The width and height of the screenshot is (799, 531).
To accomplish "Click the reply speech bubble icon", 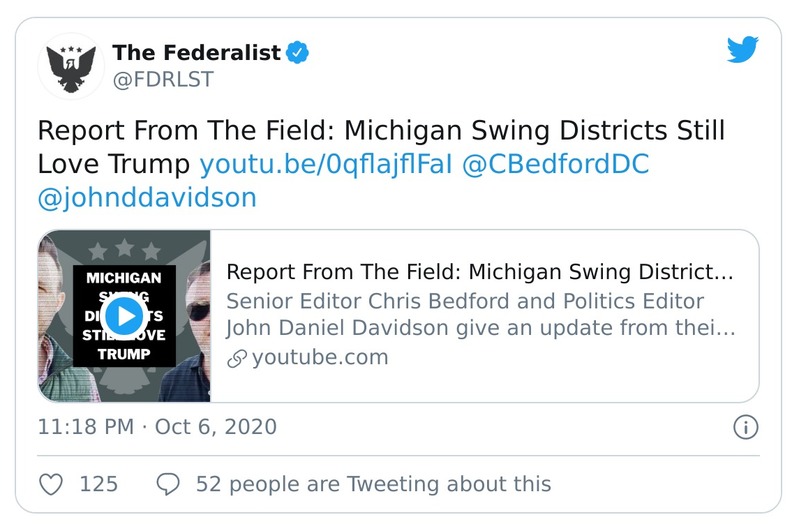I will coord(168,484).
